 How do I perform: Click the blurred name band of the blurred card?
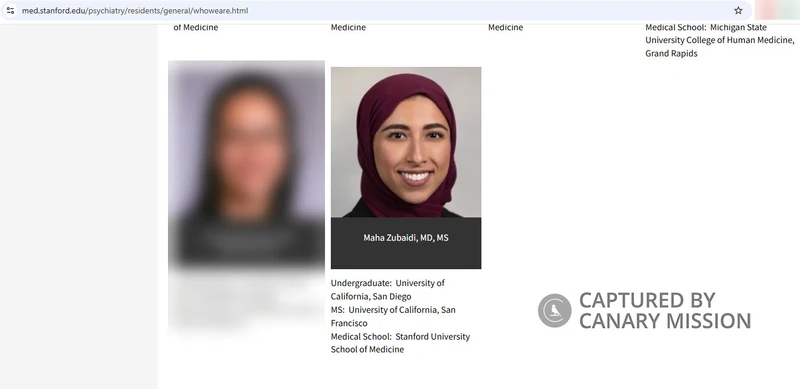click(x=246, y=241)
